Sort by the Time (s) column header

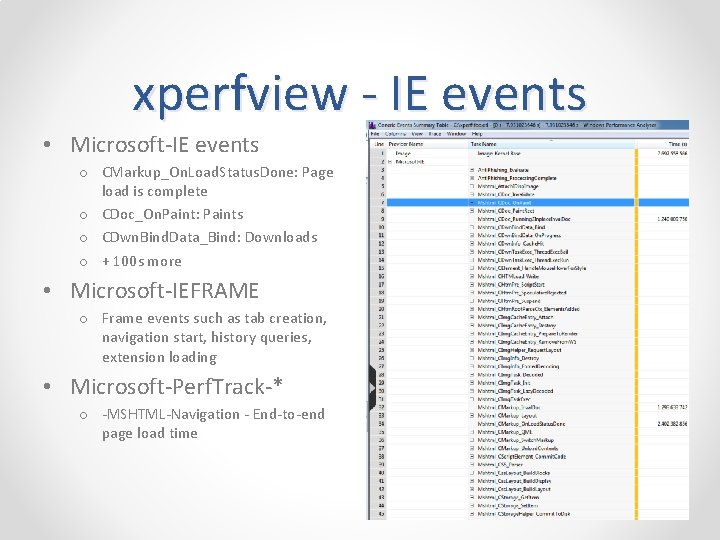point(678,144)
